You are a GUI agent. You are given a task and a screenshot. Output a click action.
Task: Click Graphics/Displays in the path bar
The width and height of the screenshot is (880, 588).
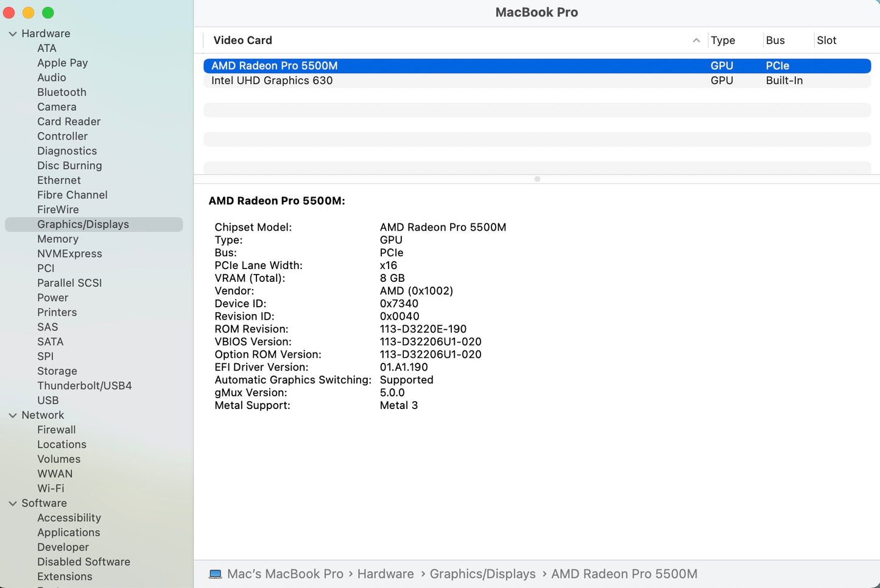[x=482, y=574]
